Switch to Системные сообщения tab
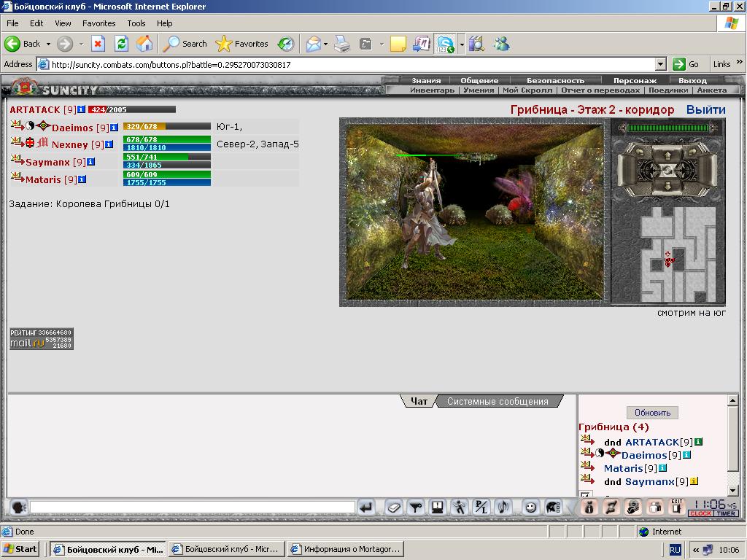747x560 pixels. click(x=498, y=402)
